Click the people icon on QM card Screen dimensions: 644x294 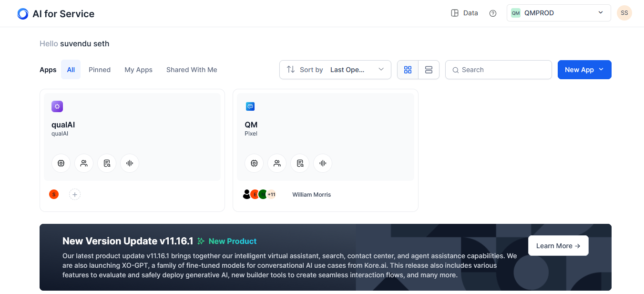click(x=277, y=163)
